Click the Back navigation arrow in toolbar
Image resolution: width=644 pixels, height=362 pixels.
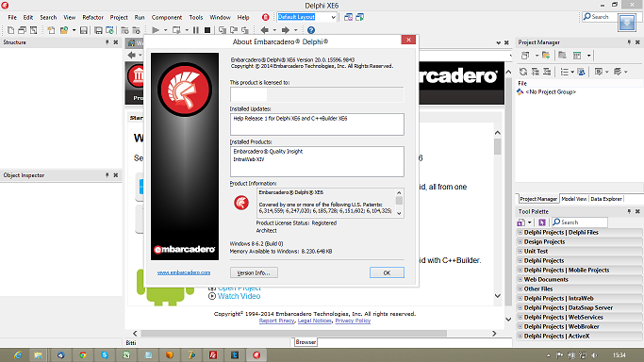click(x=265, y=30)
